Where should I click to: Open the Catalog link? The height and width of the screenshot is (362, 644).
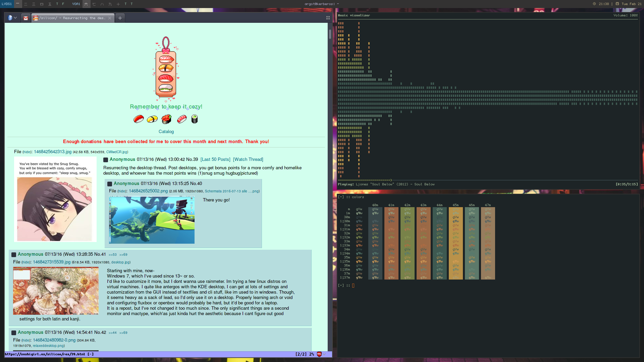(x=166, y=132)
